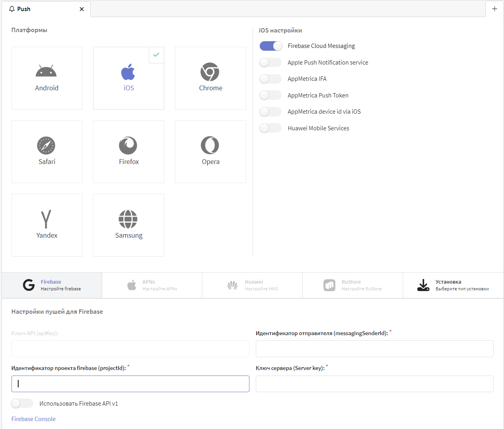Focus the Ключ API (apiKey) field

tap(130, 349)
